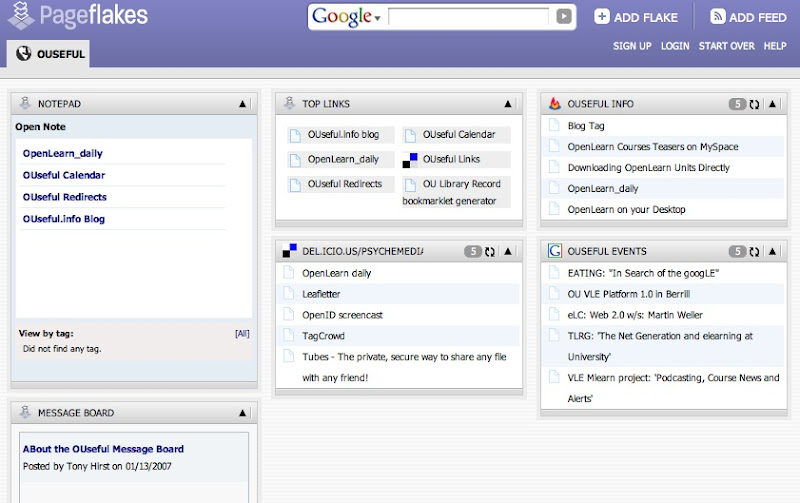This screenshot has height=503, width=800.
Task: Collapse the OUseful Info flake
Action: tap(772, 104)
